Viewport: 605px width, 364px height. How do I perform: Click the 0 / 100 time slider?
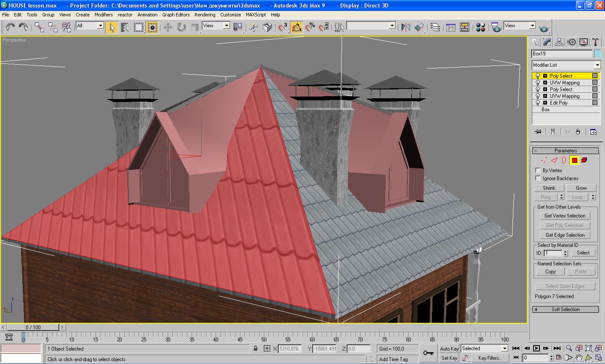tap(33, 327)
